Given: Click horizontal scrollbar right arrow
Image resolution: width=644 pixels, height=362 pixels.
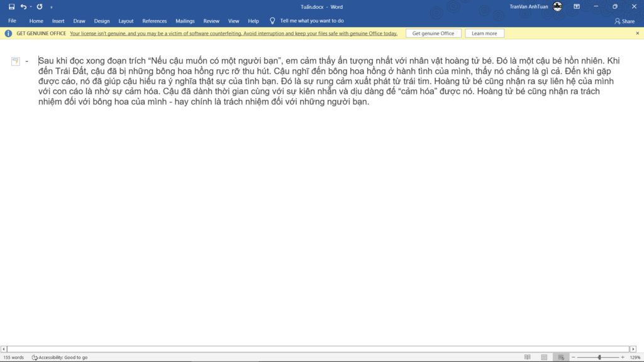Looking at the screenshot, I should (x=633, y=349).
